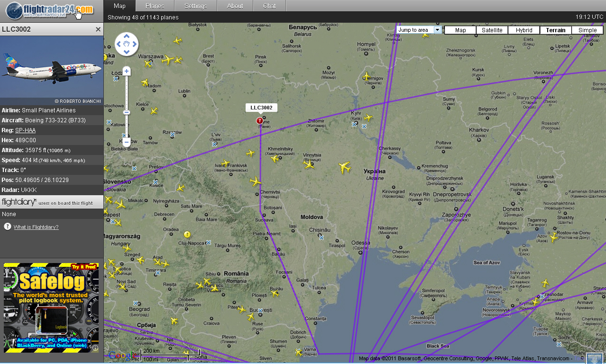The height and width of the screenshot is (364, 606).
Task: Select the large plane west of Ukraine label
Action: pyautogui.click(x=345, y=167)
